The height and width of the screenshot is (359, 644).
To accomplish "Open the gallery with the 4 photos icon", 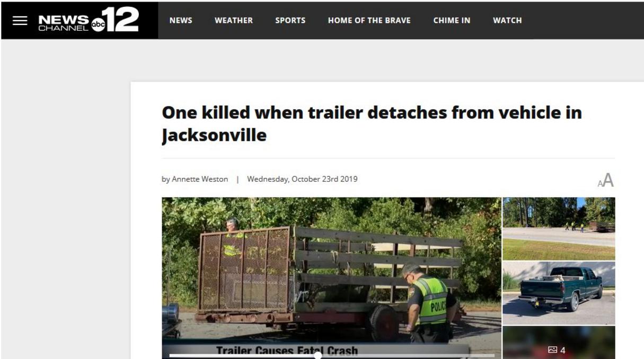I will pos(557,350).
